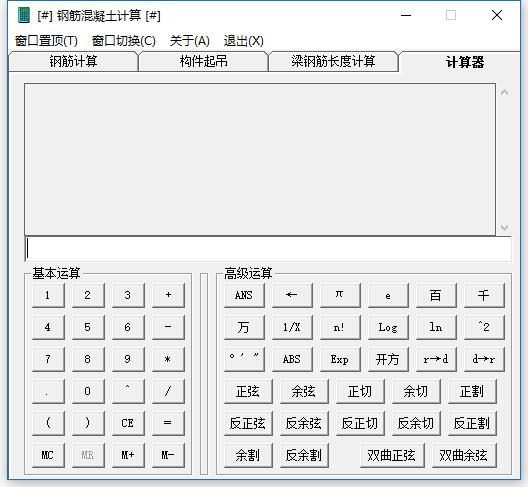The height and width of the screenshot is (487, 528).
Task: Click the degrees-minutes-seconds symbol button
Action: click(x=244, y=359)
